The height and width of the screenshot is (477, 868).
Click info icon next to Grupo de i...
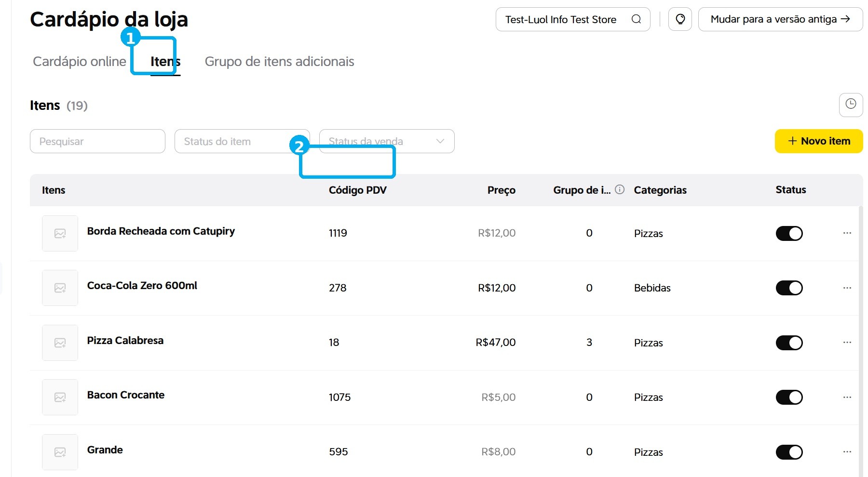[x=620, y=190]
